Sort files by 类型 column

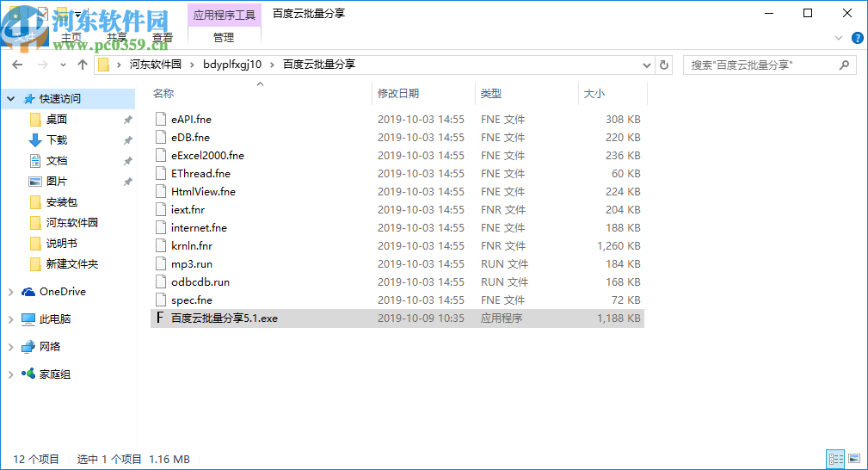click(x=491, y=93)
